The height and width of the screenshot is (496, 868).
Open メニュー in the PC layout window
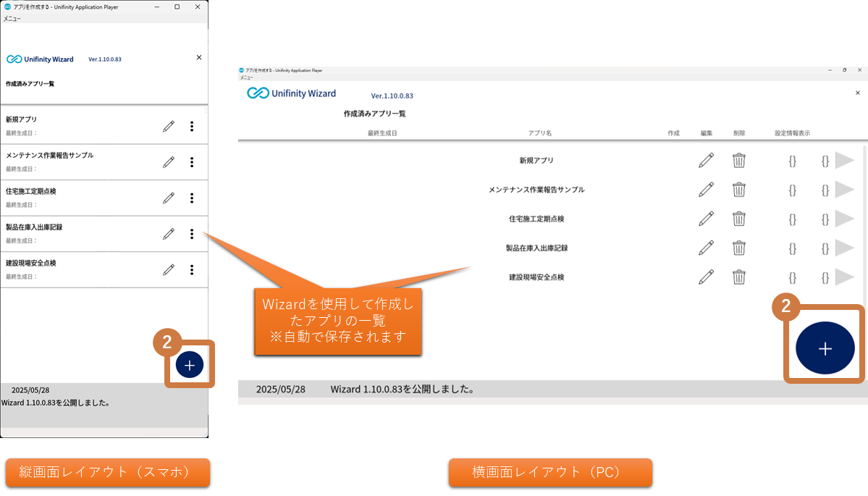(247, 77)
